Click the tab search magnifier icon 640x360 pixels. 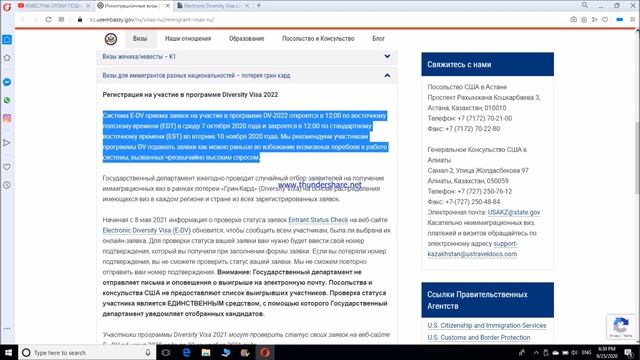pyautogui.click(x=584, y=5)
